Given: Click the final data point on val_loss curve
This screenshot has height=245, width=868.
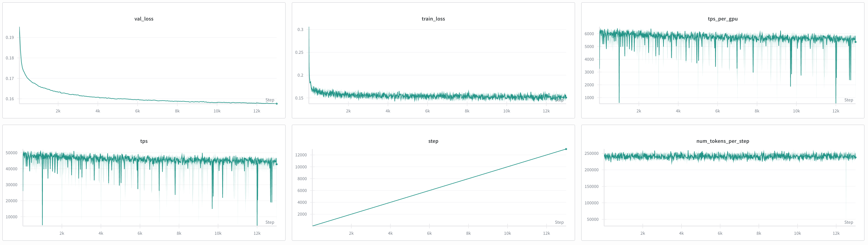Looking at the screenshot, I should click(277, 104).
